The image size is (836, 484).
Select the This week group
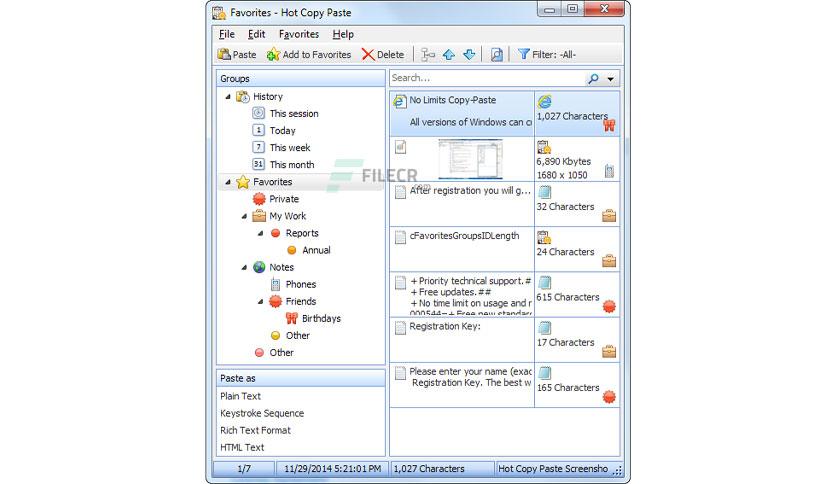click(x=290, y=148)
